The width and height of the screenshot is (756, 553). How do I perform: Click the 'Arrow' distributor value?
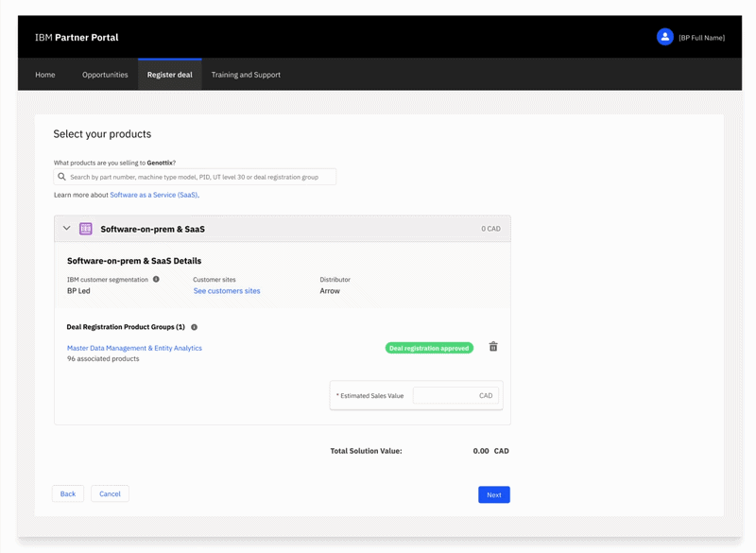[x=330, y=291]
